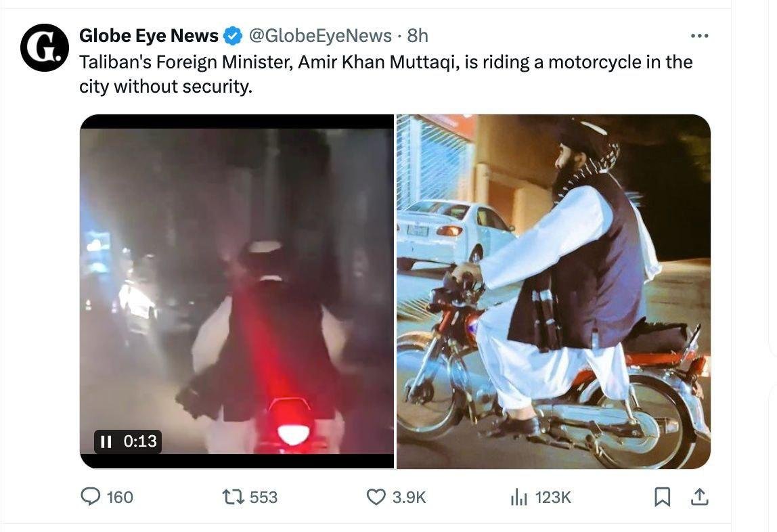Like the tweet with the heart icon

[x=376, y=497]
